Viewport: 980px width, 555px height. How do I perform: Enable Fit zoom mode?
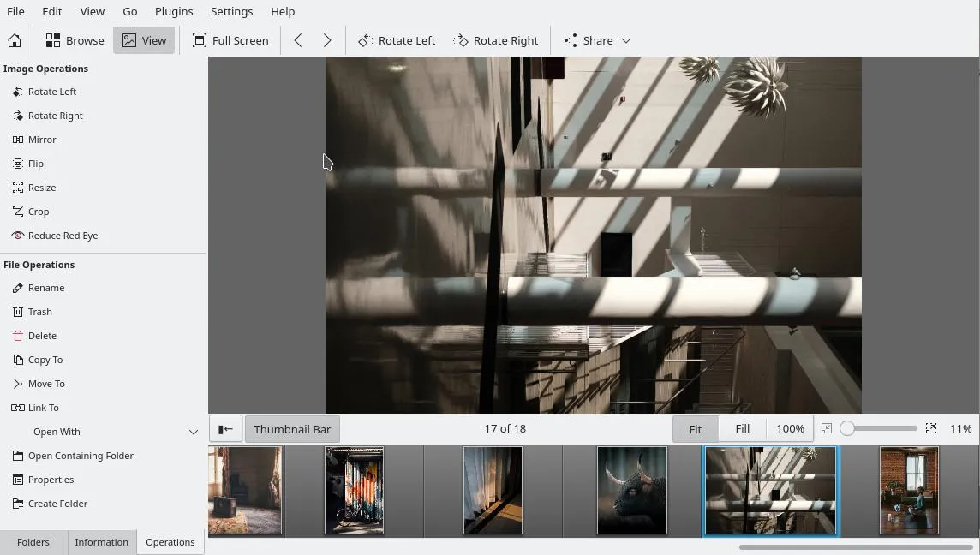pyautogui.click(x=695, y=428)
